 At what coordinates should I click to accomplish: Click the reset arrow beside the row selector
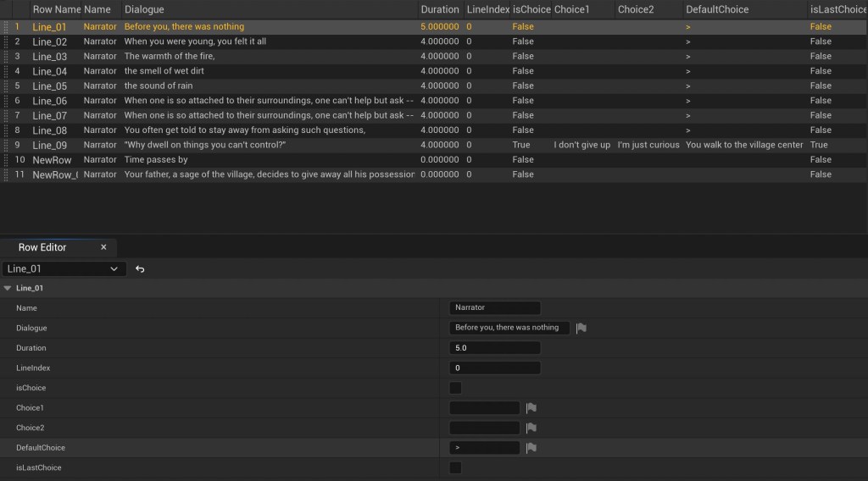coord(140,269)
